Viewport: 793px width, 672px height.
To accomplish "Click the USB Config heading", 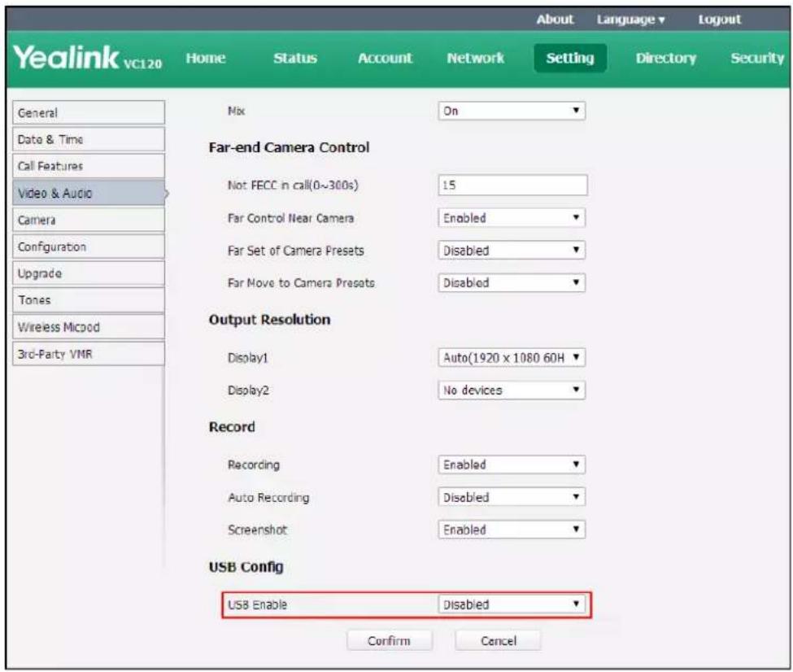I will (246, 567).
